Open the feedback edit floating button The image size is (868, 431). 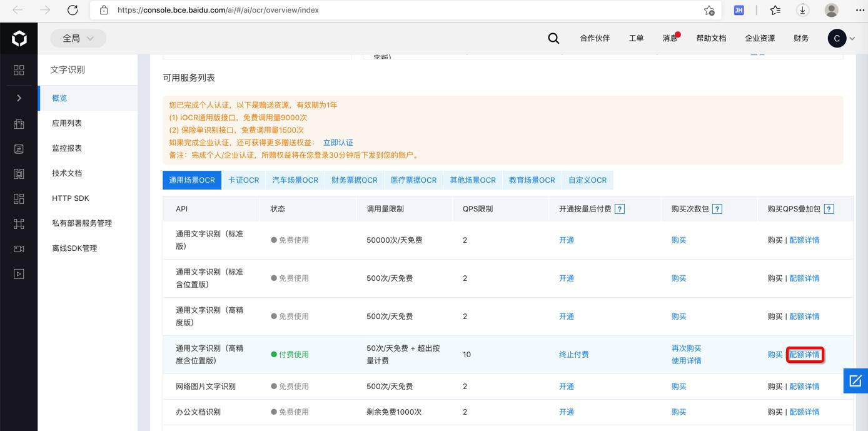coord(855,380)
